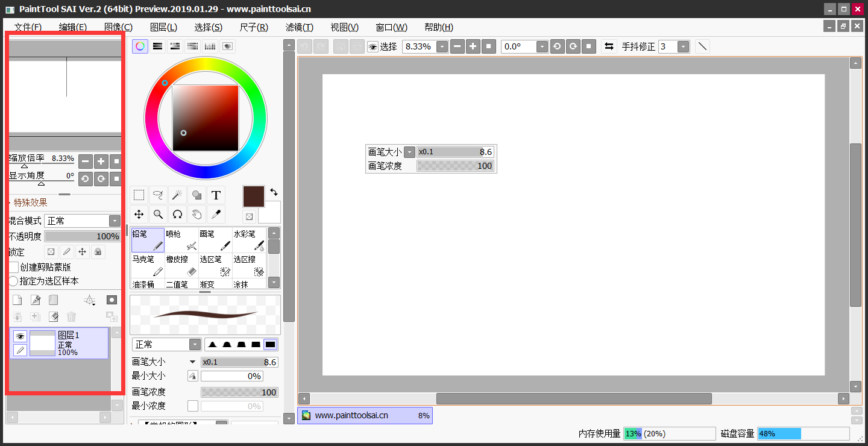Select the magic wand tool
The image size is (868, 446).
[177, 195]
